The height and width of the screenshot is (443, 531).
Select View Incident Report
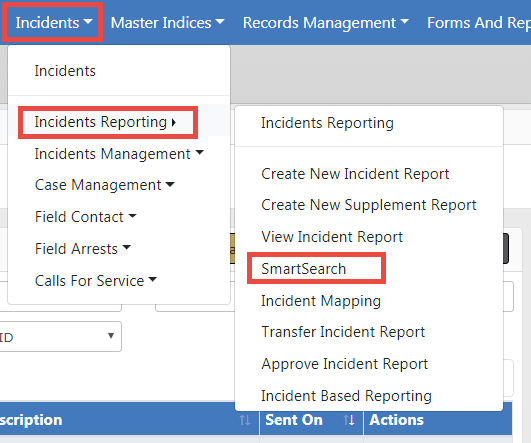[332, 236]
